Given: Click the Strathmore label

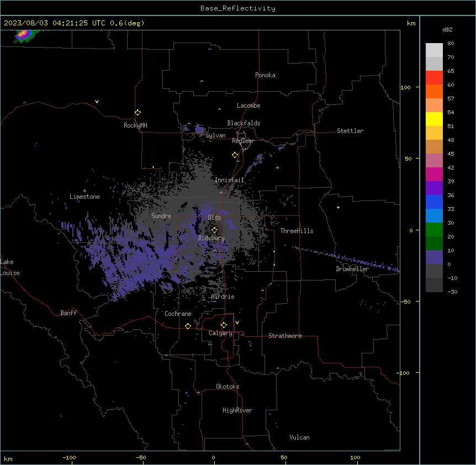Looking at the screenshot, I should pos(285,336).
